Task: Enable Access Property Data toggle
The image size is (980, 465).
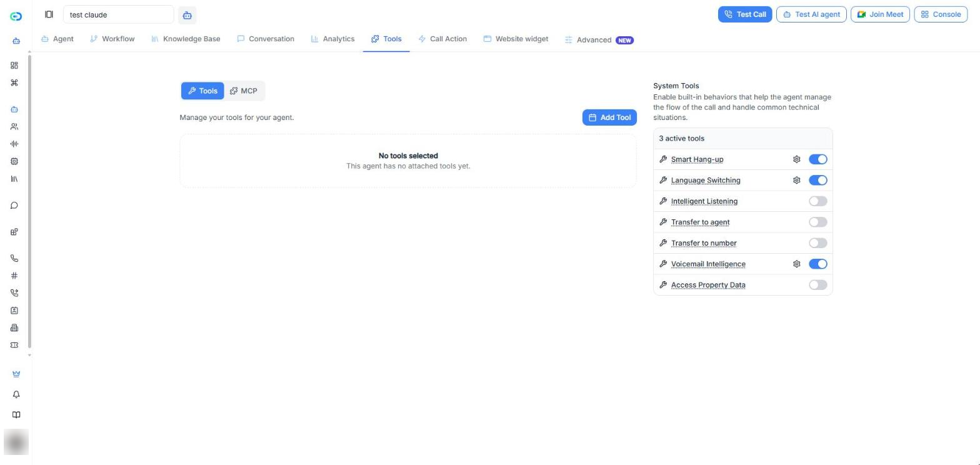Action: tap(818, 285)
